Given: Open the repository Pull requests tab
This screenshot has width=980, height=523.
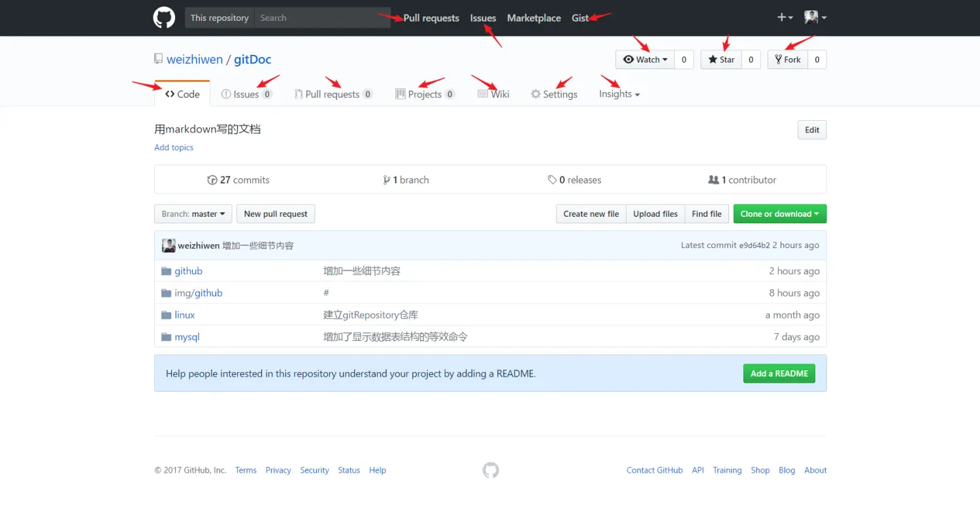Looking at the screenshot, I should coord(333,94).
